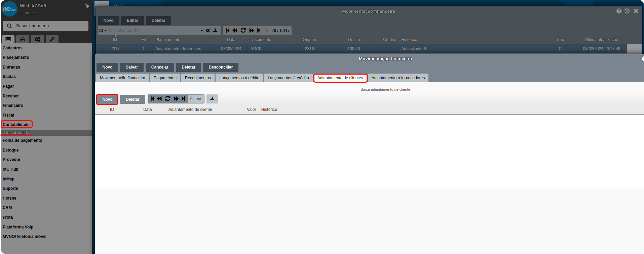Open the Pagar menu
The image size is (644, 254).
coord(8,86)
